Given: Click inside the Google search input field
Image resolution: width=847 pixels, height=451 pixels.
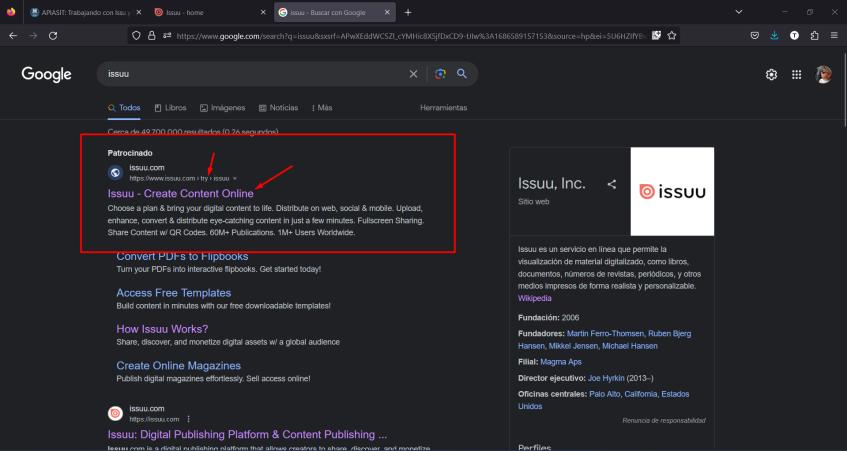Looking at the screenshot, I should (x=254, y=74).
